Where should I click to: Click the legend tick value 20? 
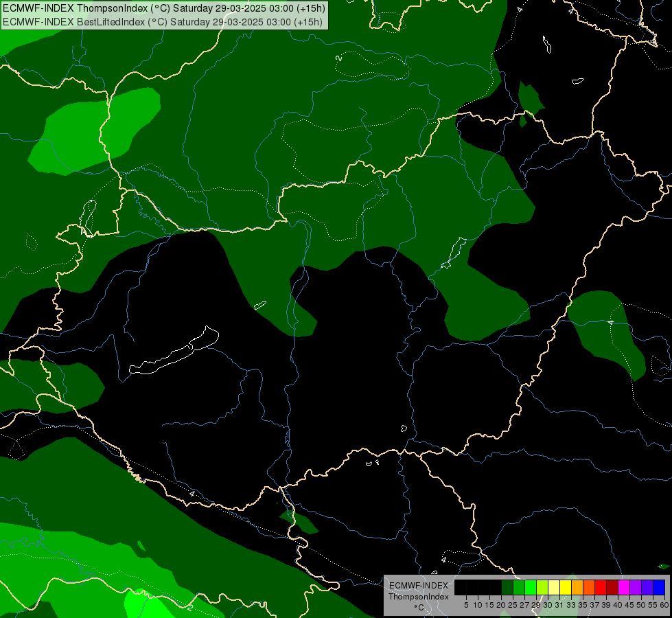tap(502, 605)
